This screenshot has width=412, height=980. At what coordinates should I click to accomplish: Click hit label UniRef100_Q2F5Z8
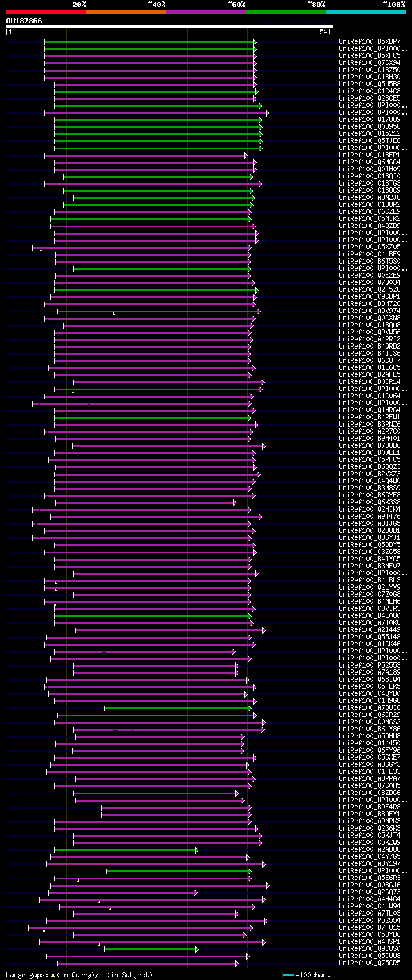point(370,290)
